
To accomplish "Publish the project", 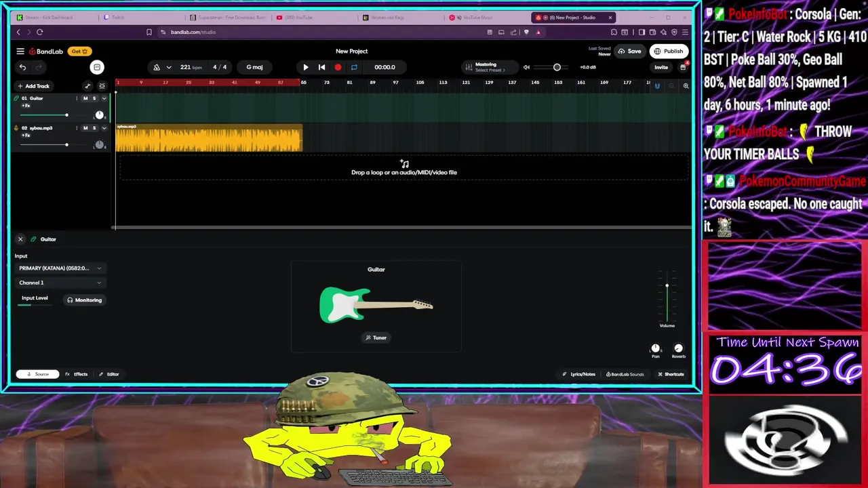I will tap(669, 52).
